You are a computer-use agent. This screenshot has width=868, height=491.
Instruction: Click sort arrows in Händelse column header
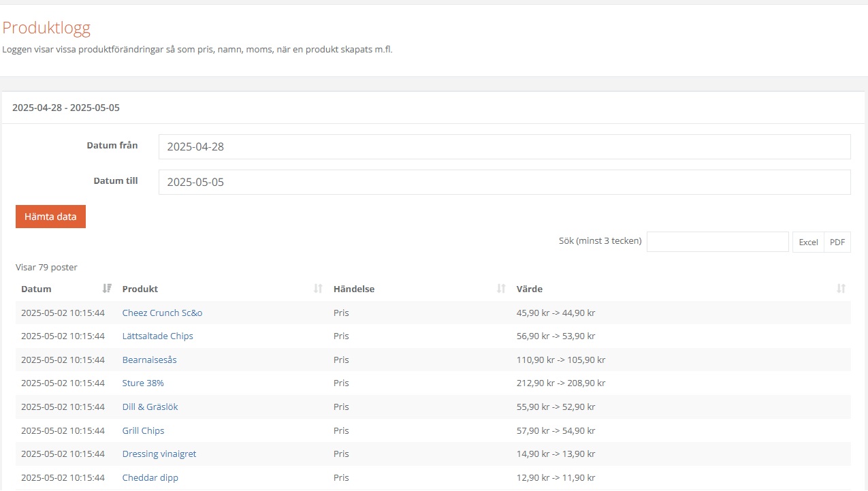point(501,289)
